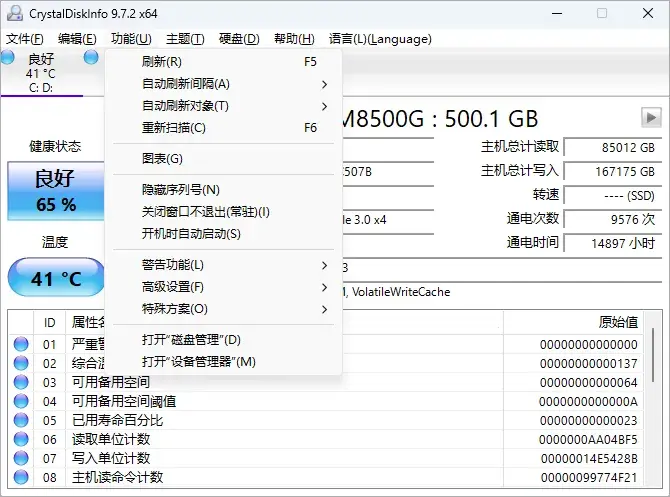
Task: Toggle 开机时自动启动(S) option
Action: coord(223,234)
